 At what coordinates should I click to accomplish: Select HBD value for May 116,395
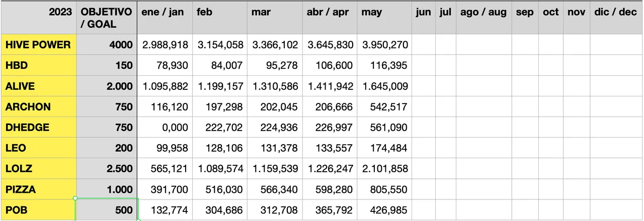click(x=384, y=65)
